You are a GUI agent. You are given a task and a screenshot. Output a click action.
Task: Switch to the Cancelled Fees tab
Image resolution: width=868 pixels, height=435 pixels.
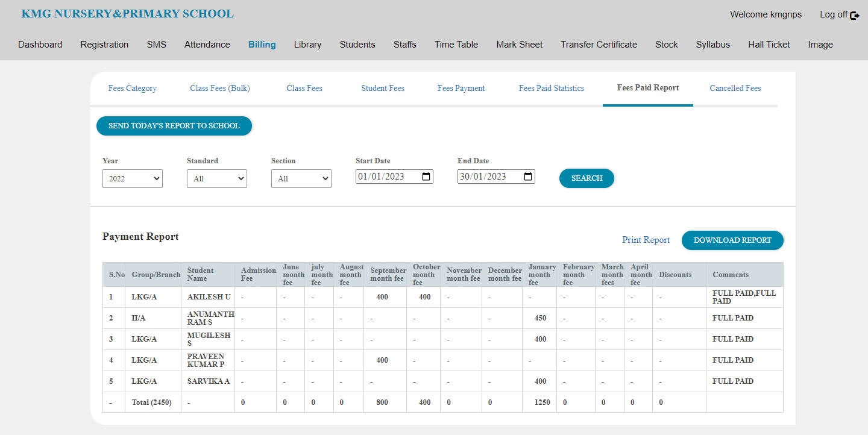[735, 88]
